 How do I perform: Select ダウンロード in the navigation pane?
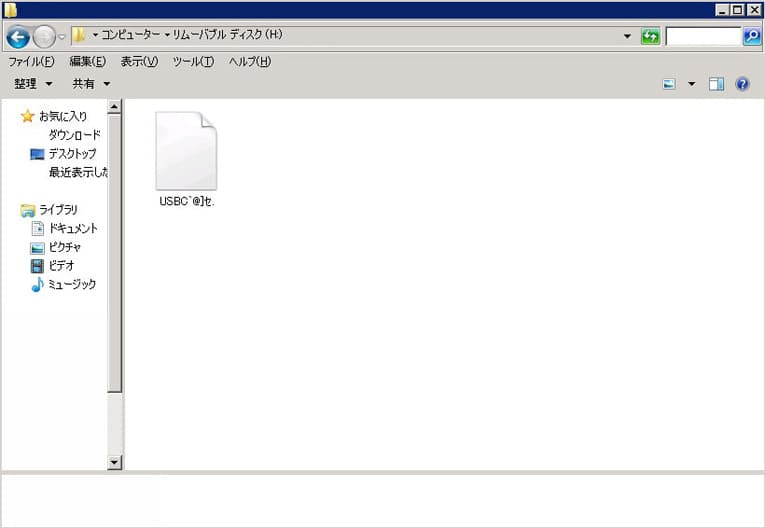(74, 135)
